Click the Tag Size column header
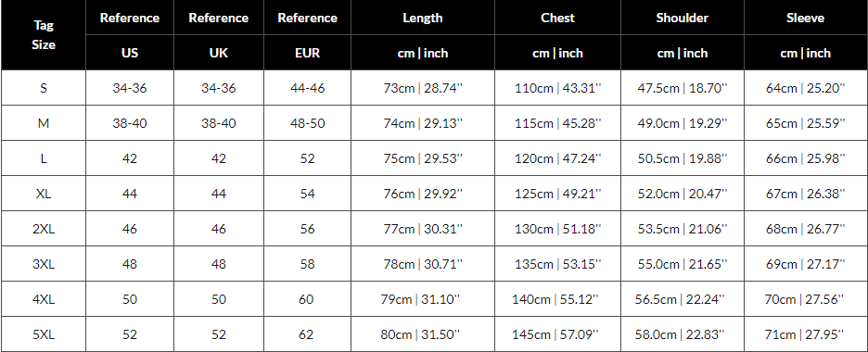 pyautogui.click(x=44, y=35)
